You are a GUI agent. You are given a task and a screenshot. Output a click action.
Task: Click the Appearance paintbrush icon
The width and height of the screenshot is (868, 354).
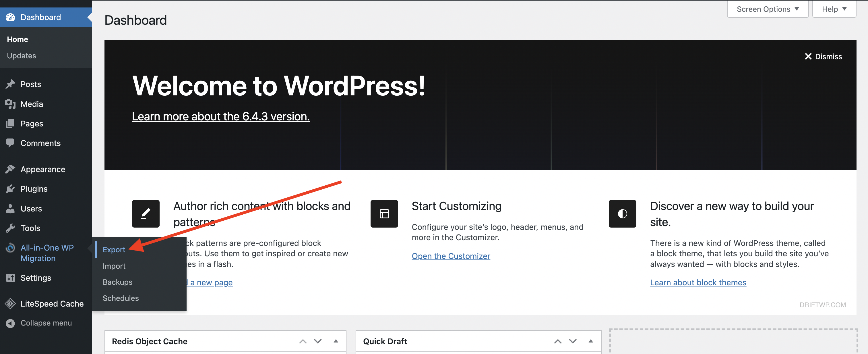(10, 169)
